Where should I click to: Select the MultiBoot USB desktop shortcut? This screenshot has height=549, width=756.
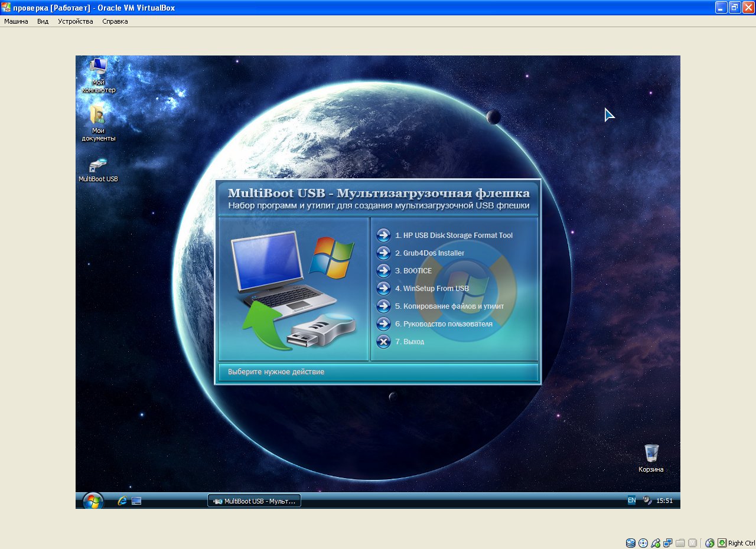tap(98, 170)
